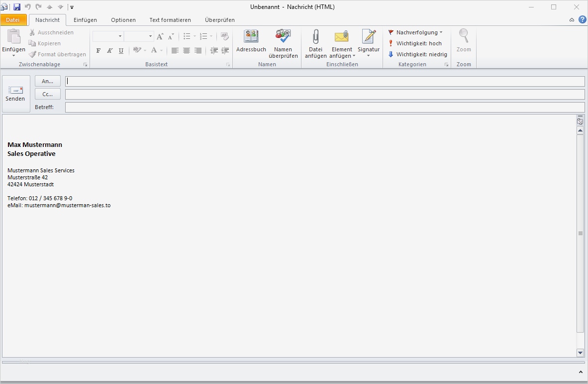Toggle italic formatting
Screen dimensions: 588x384
pos(109,50)
